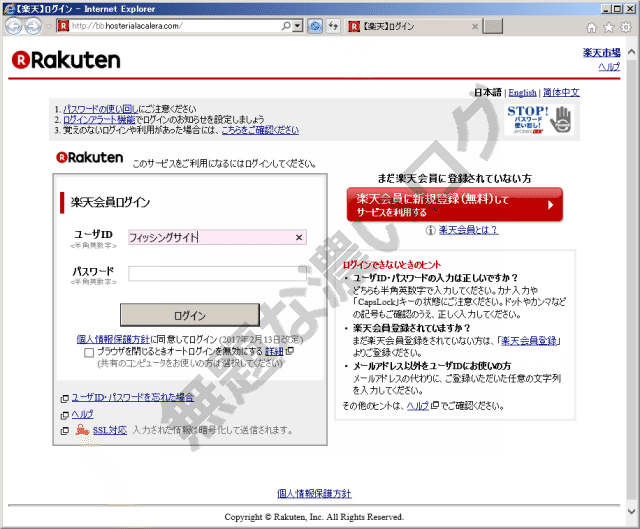Open footer 個人情報保護方針 link
The image size is (640, 529).
point(314,493)
